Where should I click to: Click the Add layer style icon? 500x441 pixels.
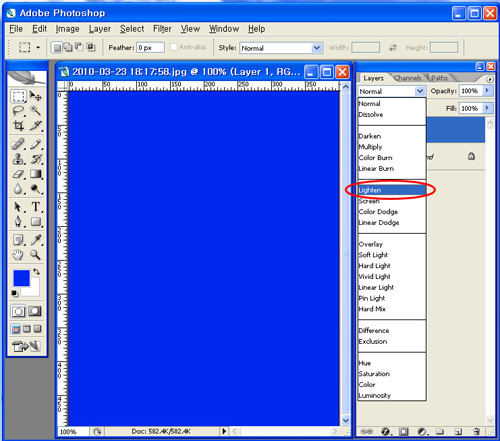386,432
